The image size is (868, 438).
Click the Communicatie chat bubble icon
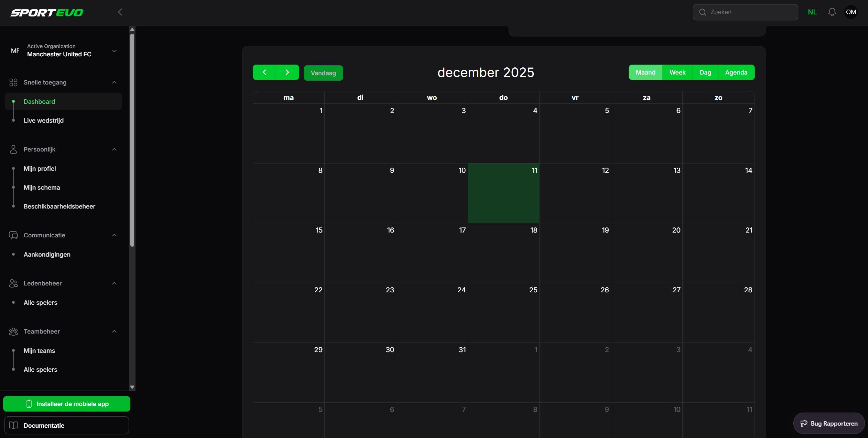pyautogui.click(x=13, y=235)
